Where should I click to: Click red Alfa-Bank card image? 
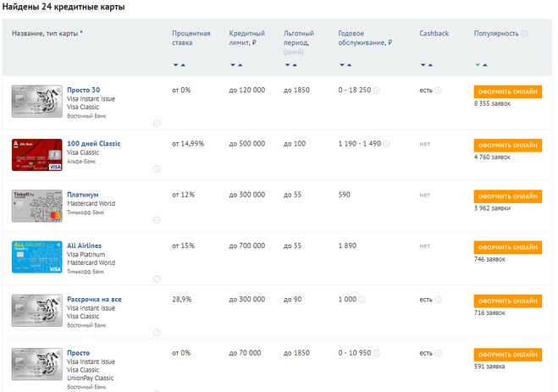point(37,155)
